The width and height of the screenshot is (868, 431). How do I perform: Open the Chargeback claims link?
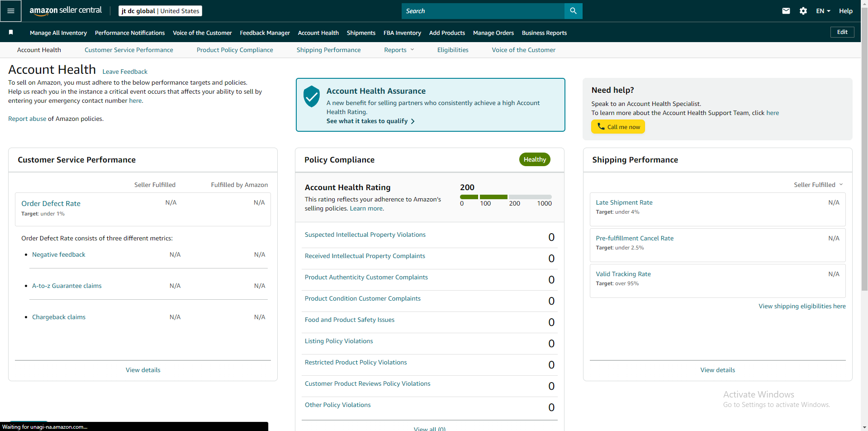pyautogui.click(x=59, y=317)
